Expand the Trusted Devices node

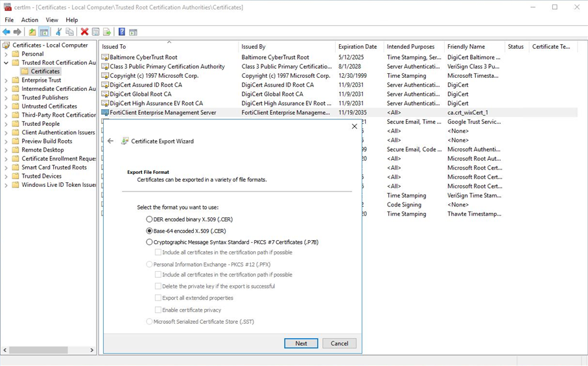[6, 176]
